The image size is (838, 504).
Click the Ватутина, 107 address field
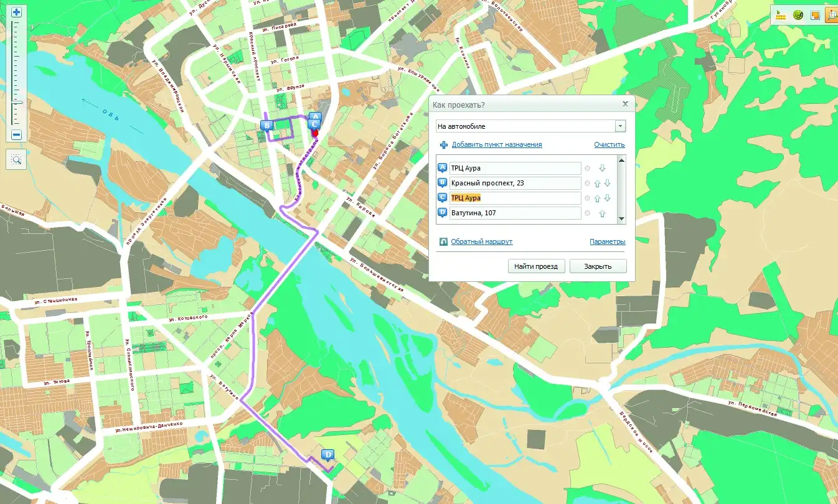(x=515, y=213)
